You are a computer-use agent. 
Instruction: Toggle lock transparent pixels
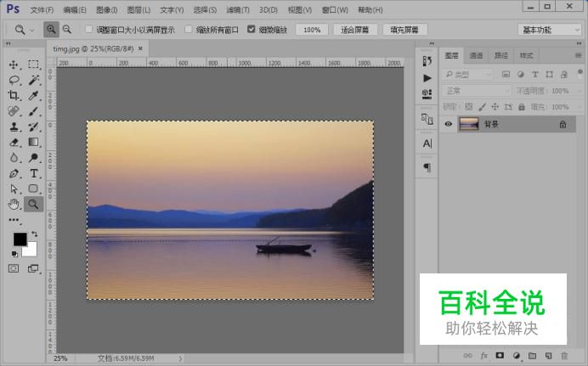pos(469,107)
